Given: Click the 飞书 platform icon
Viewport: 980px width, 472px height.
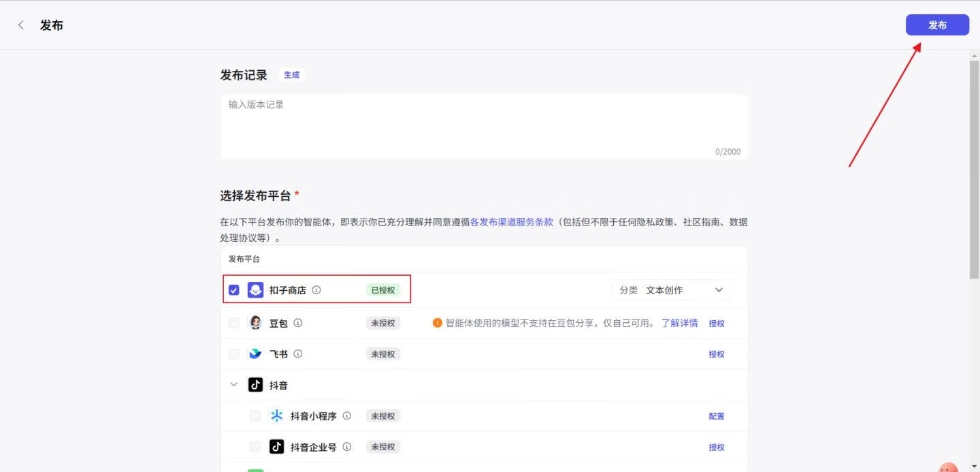Looking at the screenshot, I should pyautogui.click(x=255, y=353).
